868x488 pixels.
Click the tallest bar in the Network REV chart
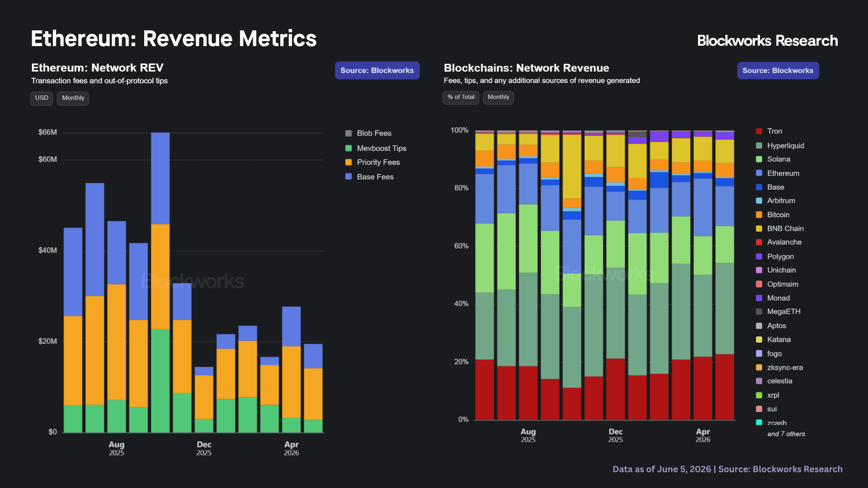(x=160, y=282)
